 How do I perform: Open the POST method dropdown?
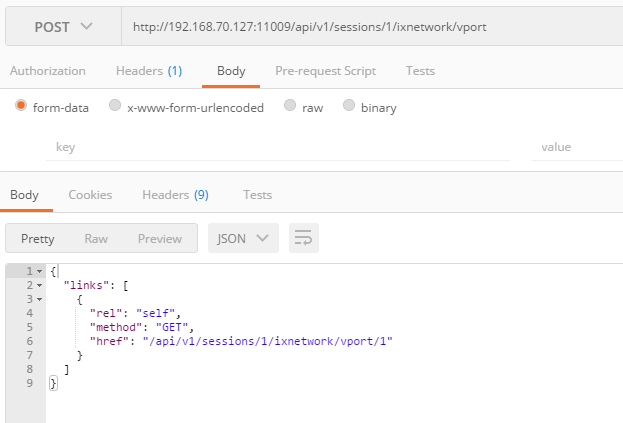[x=63, y=26]
